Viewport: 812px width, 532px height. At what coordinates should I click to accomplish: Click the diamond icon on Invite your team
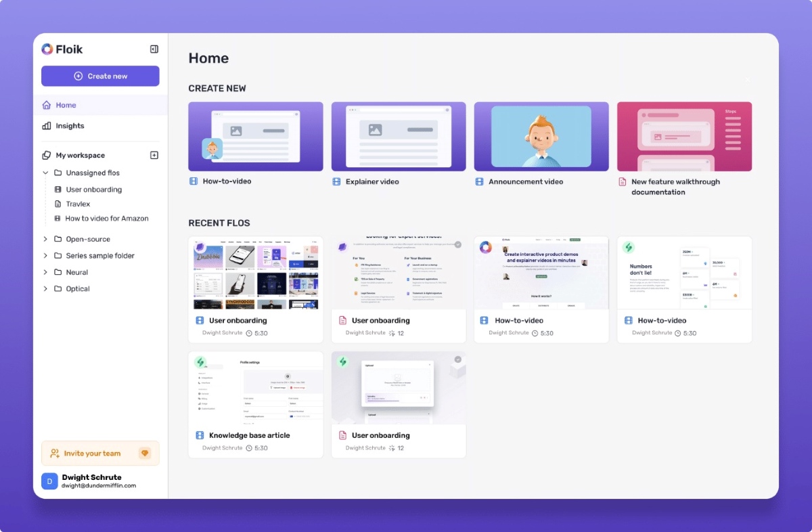[144, 453]
